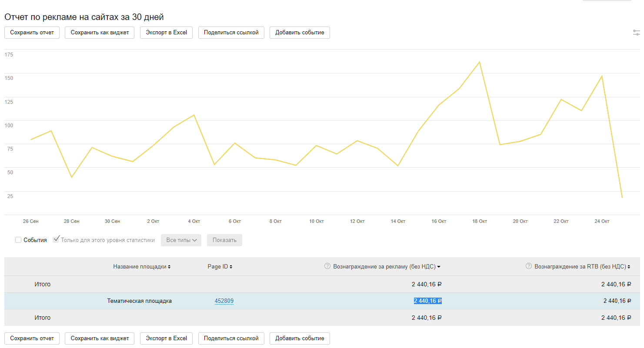Click top Поделиться ссылкой button
Screen dimensions: 644x348
coord(231,33)
